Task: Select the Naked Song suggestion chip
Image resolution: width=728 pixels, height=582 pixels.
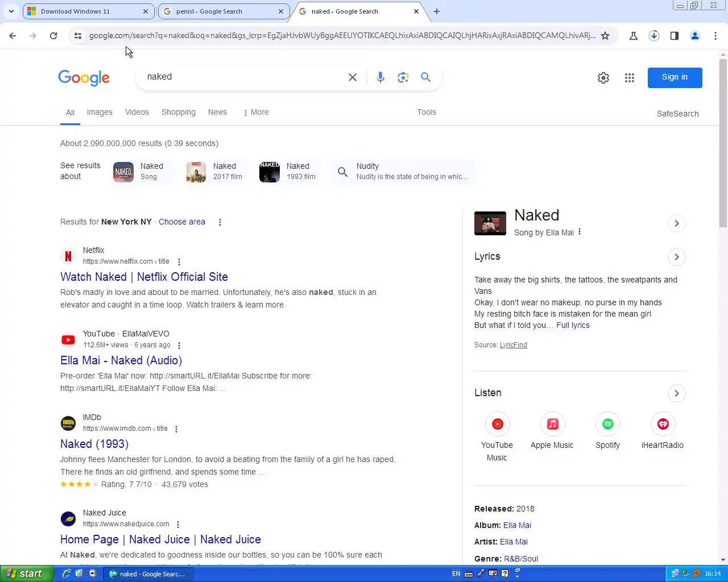Action: click(x=142, y=172)
